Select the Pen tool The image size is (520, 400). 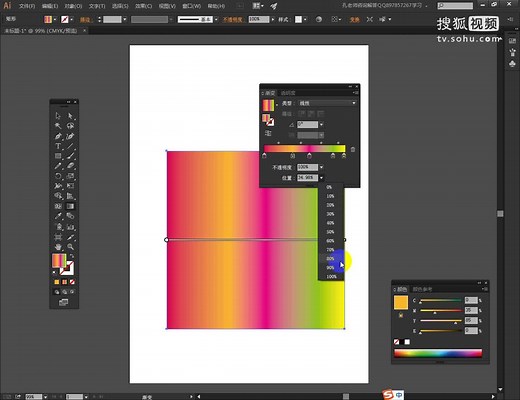tap(58, 136)
